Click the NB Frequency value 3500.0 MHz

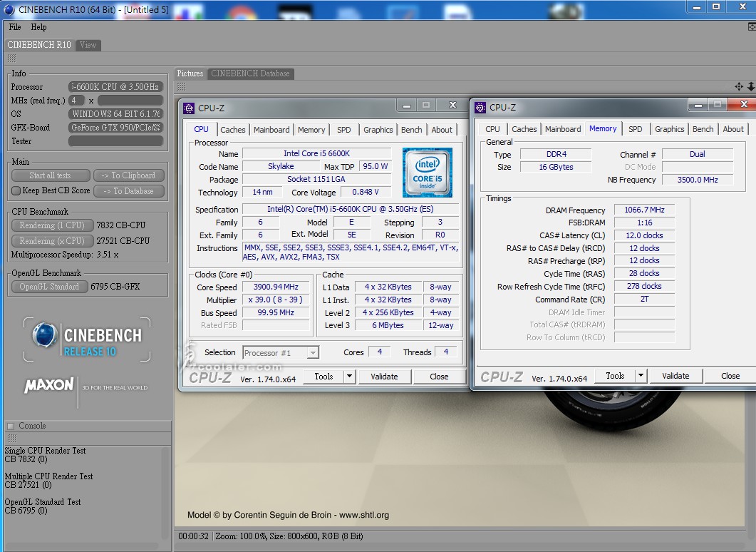point(697,180)
